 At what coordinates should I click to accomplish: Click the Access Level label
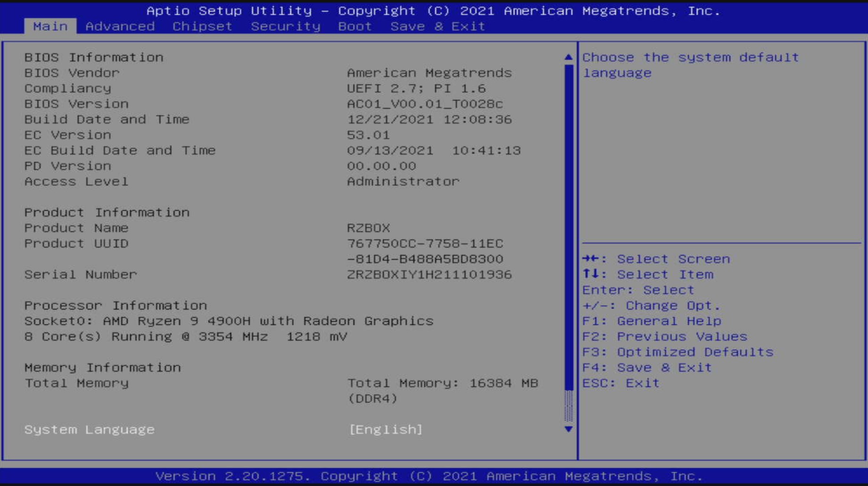click(x=77, y=182)
